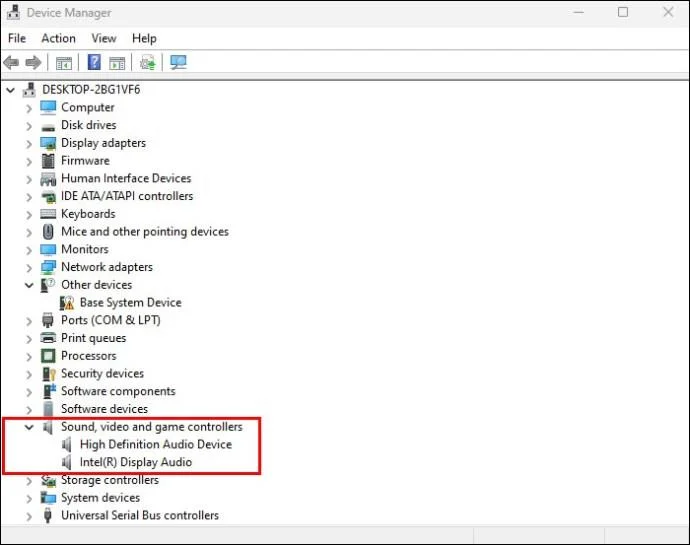Click the Firmware chip icon
690x545 pixels.
click(48, 161)
